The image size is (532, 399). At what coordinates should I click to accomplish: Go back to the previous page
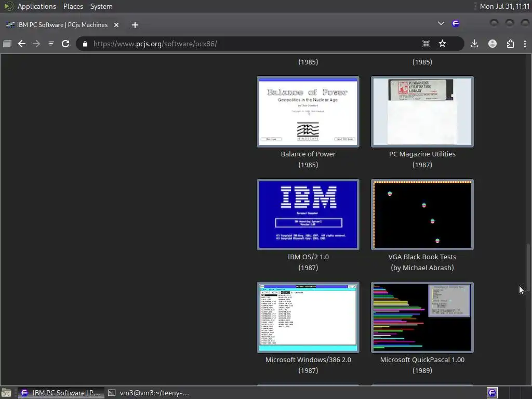click(22, 44)
